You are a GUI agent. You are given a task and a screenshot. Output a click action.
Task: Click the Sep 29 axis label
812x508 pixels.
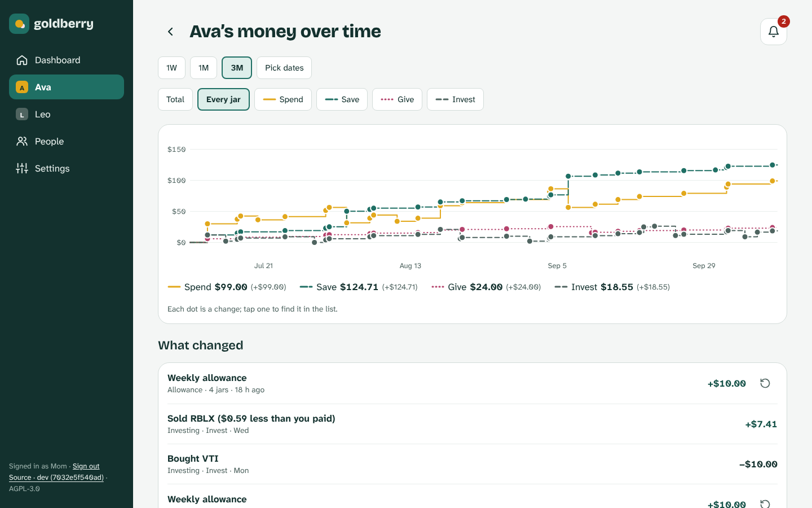(704, 266)
